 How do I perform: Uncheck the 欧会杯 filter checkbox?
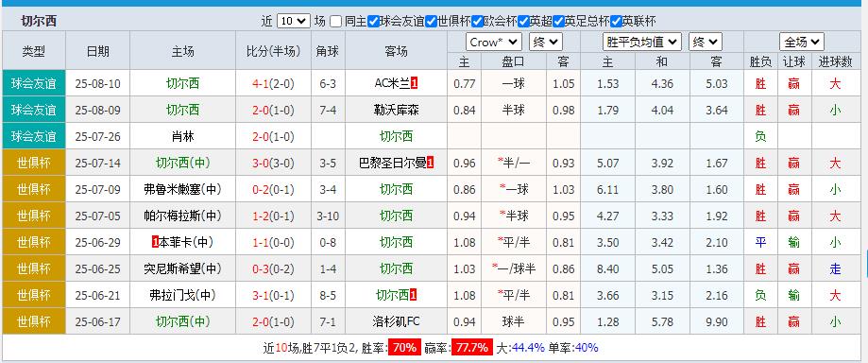point(477,22)
